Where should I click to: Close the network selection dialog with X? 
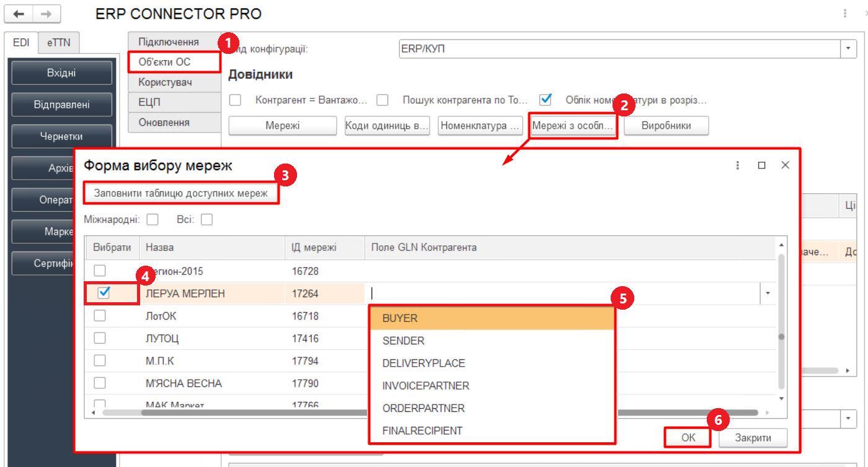coord(785,165)
